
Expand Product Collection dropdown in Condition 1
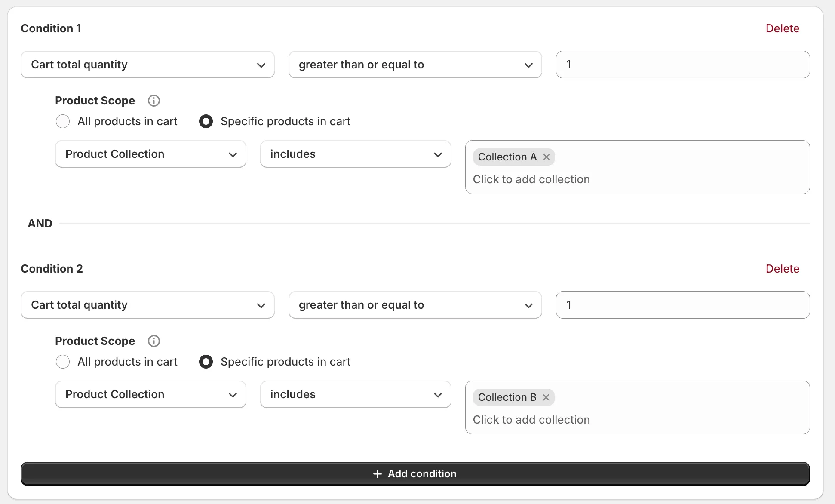(x=150, y=154)
